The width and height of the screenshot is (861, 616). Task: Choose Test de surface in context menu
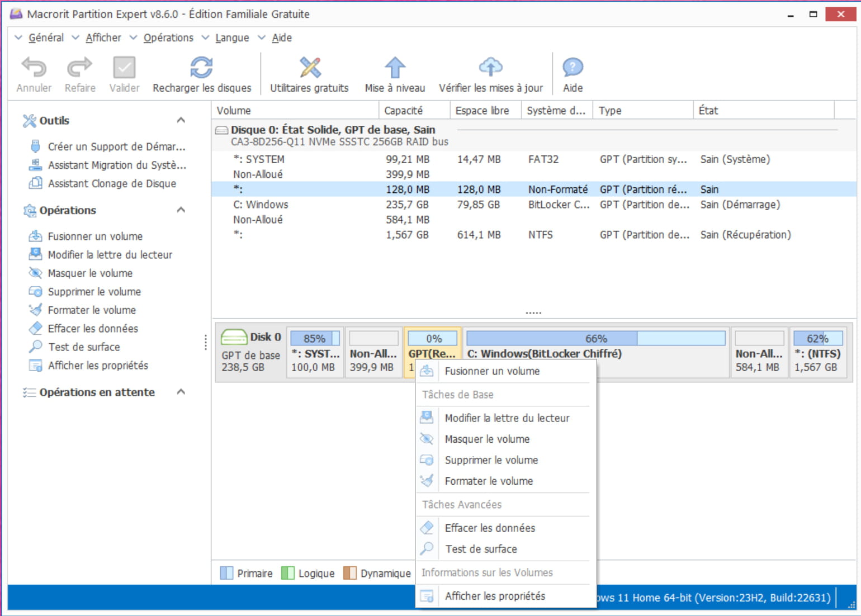(507, 549)
